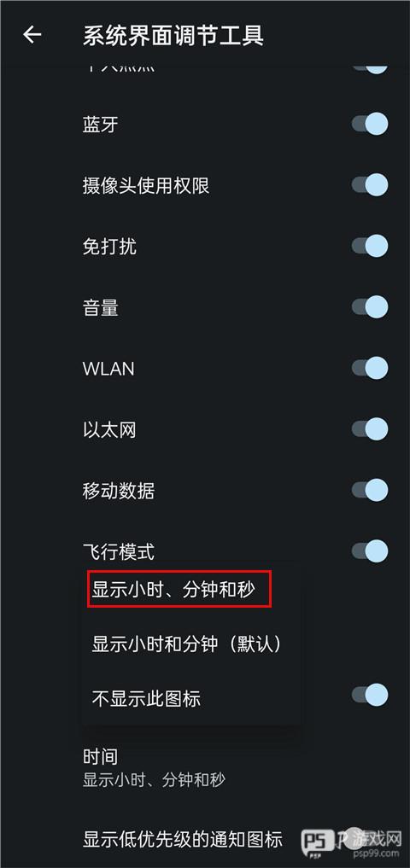
Task: Toggle the Bluetooth (蓝牙) switch
Action: (x=370, y=124)
